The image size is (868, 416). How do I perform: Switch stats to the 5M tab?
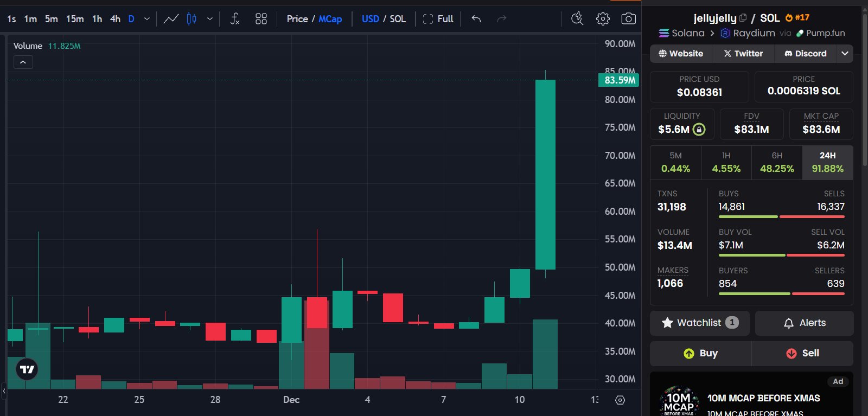click(675, 163)
